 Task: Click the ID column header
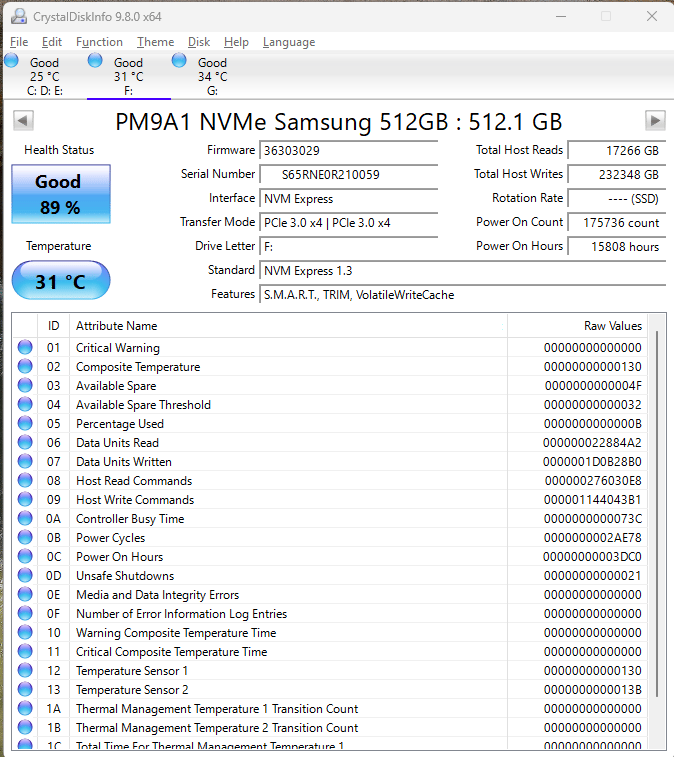[x=54, y=326]
